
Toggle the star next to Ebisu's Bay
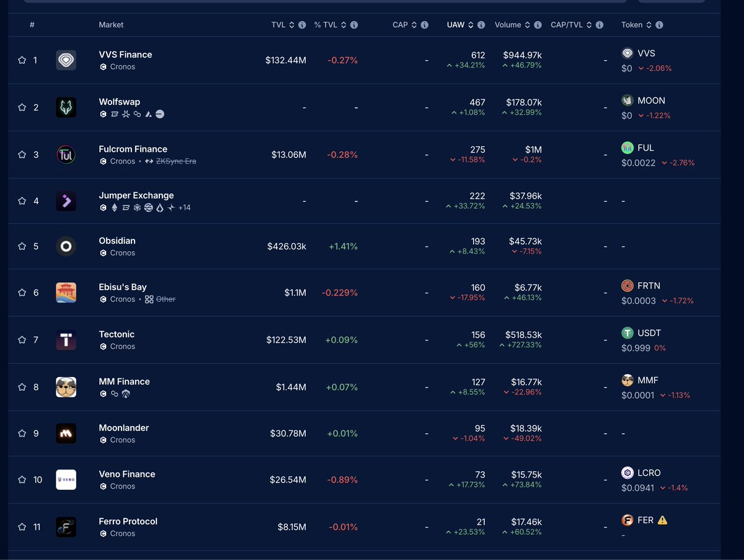click(x=22, y=293)
